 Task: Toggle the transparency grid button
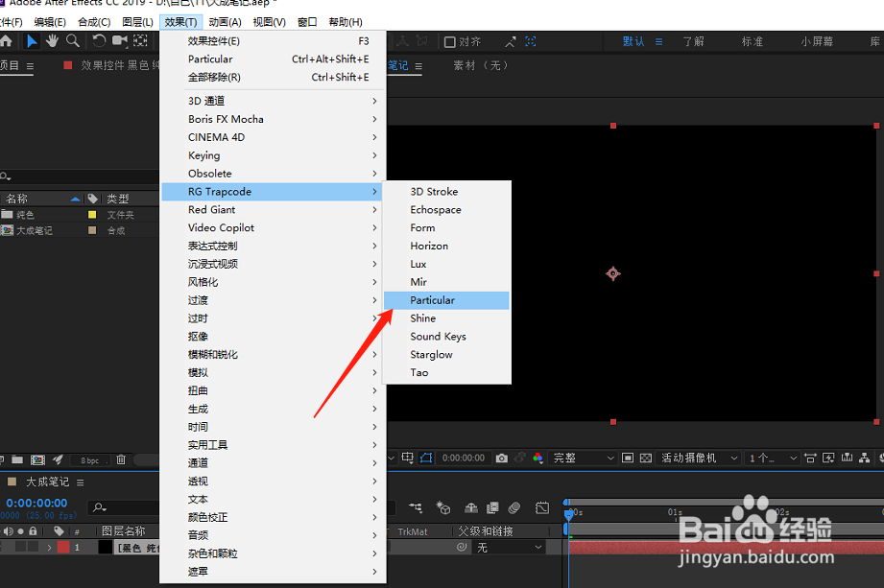pos(646,458)
